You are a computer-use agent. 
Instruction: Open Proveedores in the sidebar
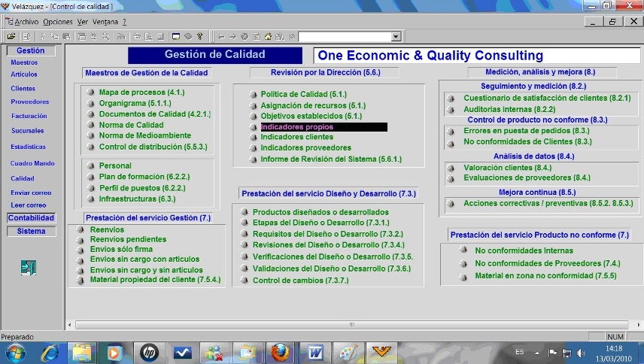tap(30, 102)
